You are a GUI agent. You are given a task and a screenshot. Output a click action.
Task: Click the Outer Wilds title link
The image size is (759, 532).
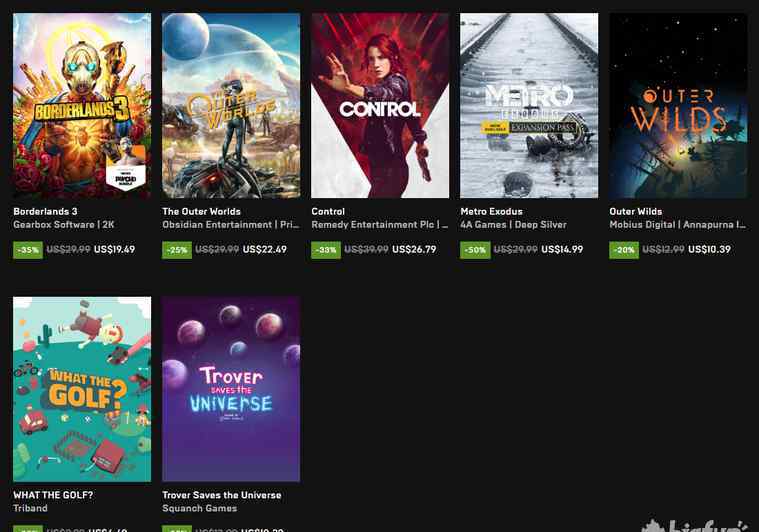[636, 212]
